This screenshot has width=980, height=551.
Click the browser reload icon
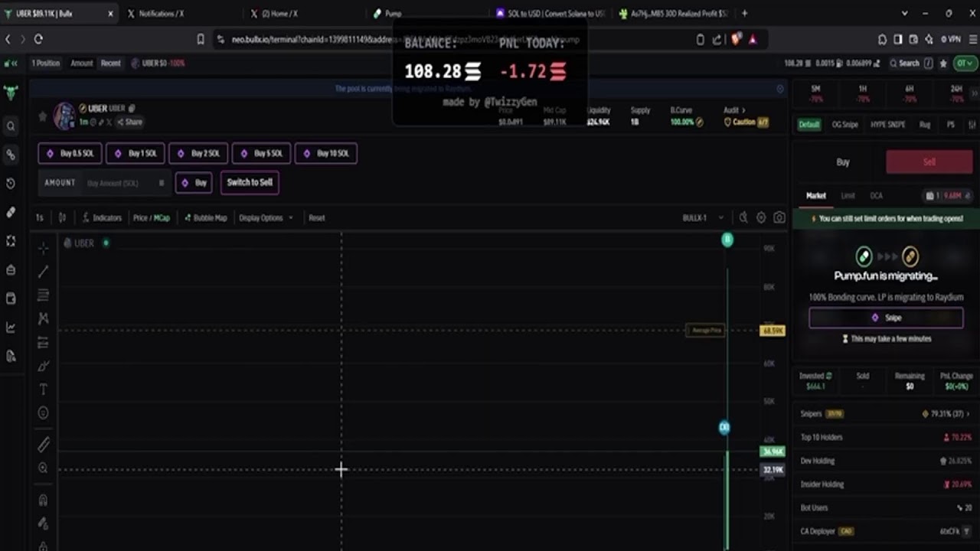coord(38,39)
